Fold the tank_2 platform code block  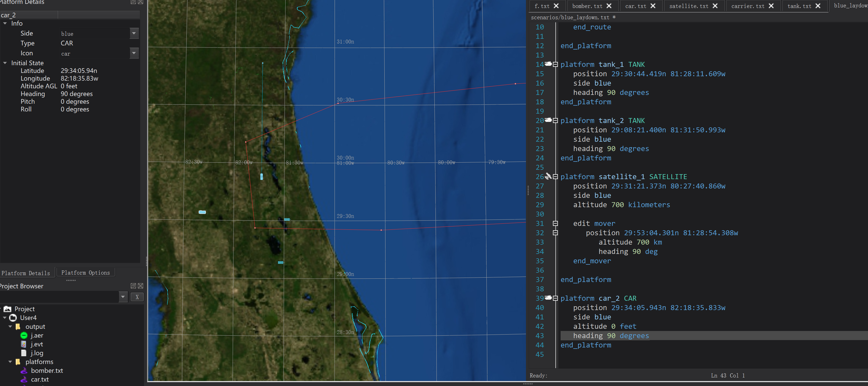click(x=555, y=120)
